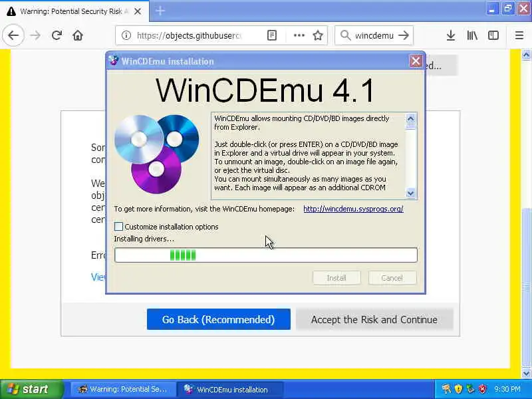Click Go Back (Recommended) button
This screenshot has width=532, height=399.
click(x=219, y=319)
